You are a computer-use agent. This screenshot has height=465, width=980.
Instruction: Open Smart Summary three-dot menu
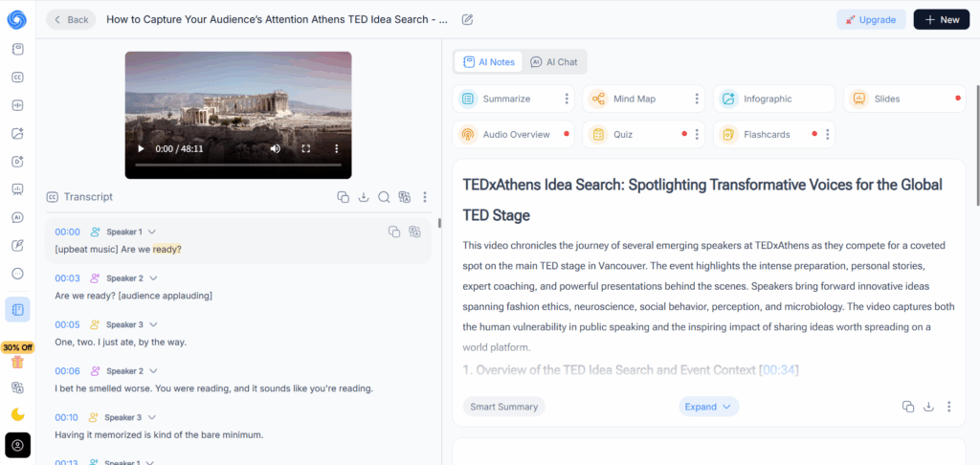[x=948, y=407]
